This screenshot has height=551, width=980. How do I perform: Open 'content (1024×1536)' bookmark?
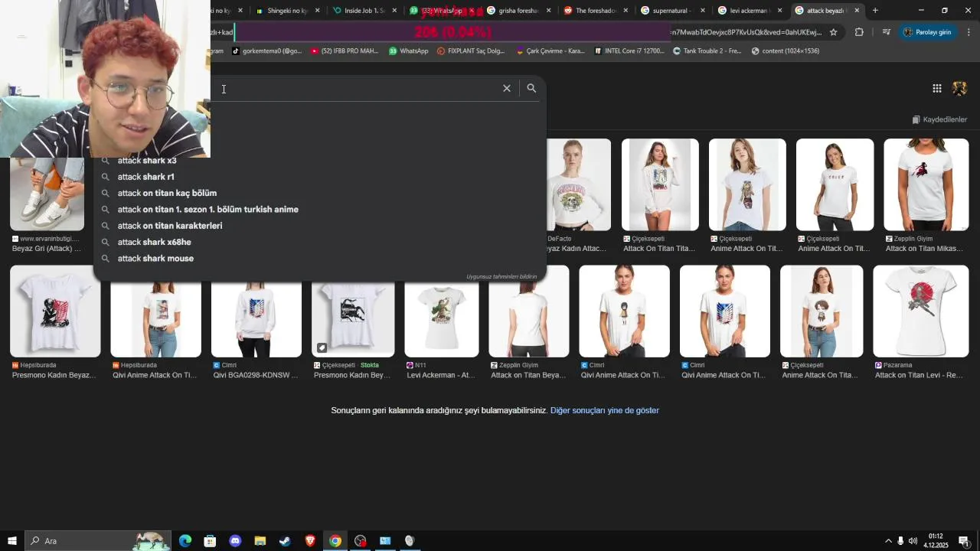(x=786, y=51)
